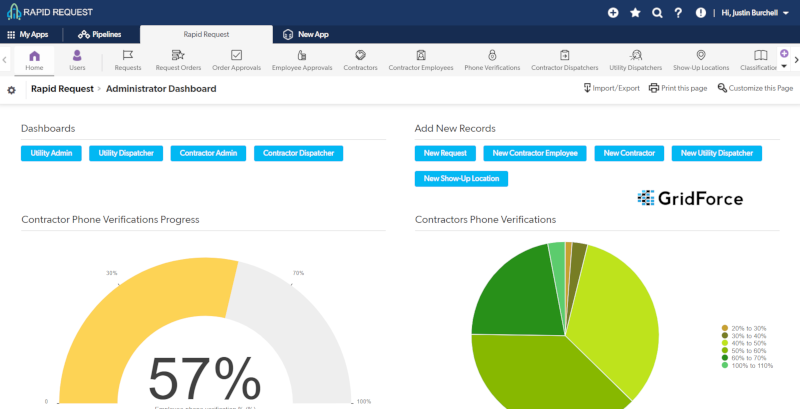Click the 57% gauge value

205,379
